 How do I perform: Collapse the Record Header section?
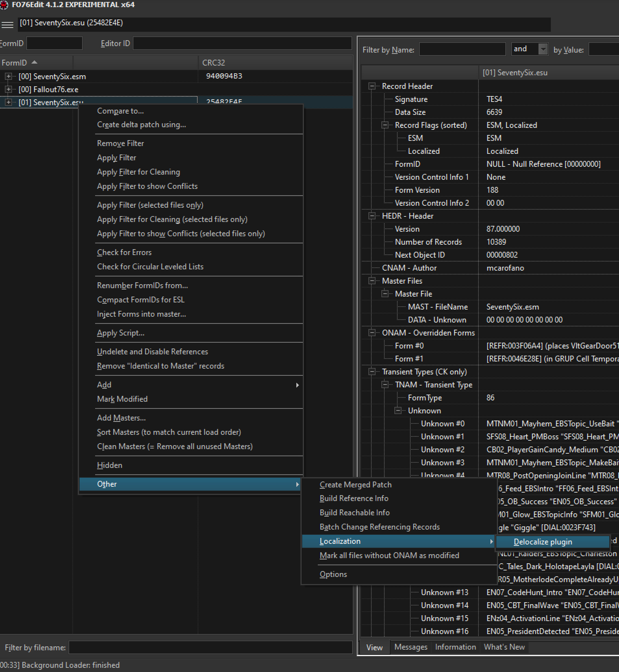click(372, 86)
